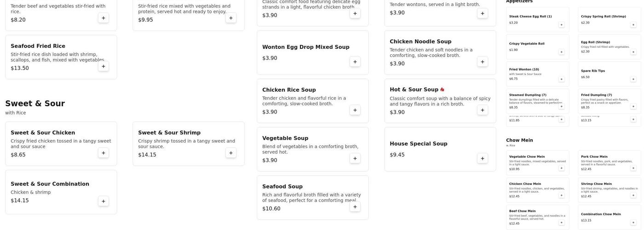Add Chicken Rice Soup to order

click(x=355, y=110)
